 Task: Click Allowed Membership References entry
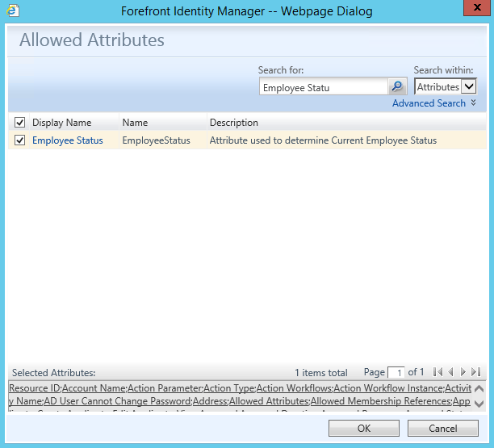[381, 401]
